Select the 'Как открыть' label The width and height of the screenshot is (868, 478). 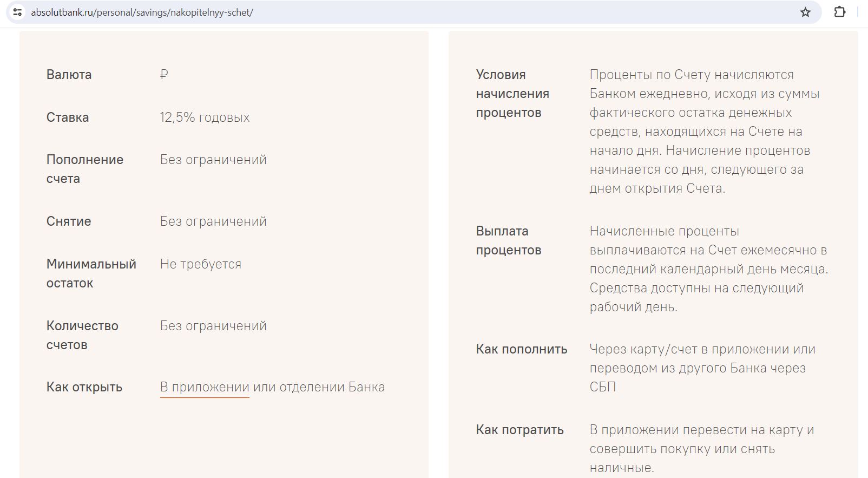pos(84,387)
